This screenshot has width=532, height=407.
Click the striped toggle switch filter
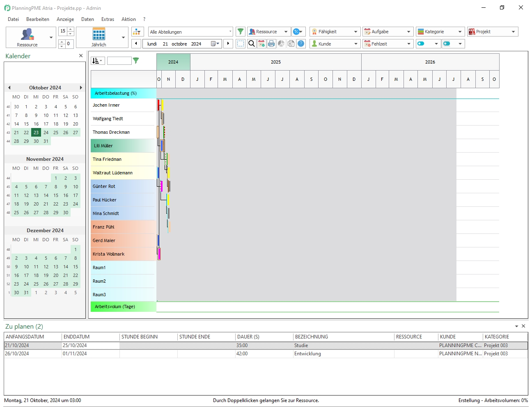[x=447, y=43]
